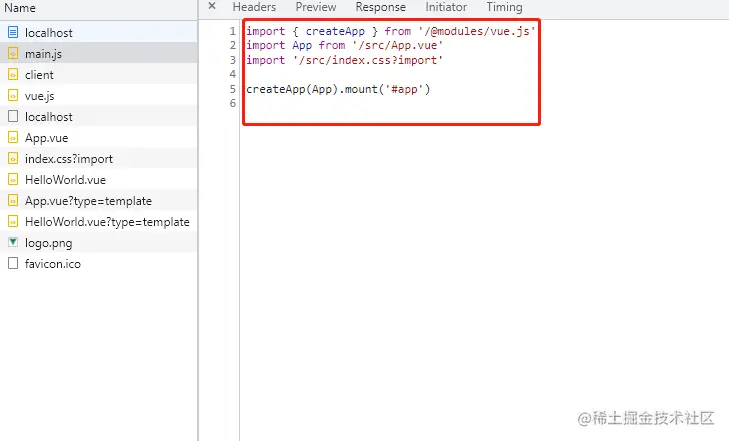Click the '/@modules/vue.js' string on line 1
The width and height of the screenshot is (729, 441).
tap(477, 31)
